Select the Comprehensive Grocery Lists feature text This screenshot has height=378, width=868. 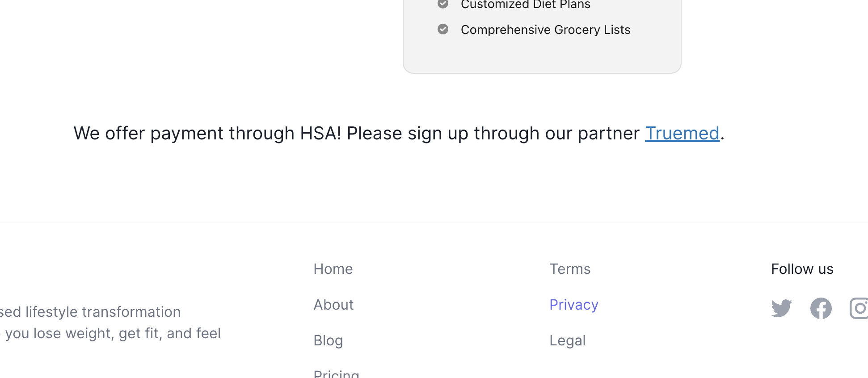click(x=545, y=29)
